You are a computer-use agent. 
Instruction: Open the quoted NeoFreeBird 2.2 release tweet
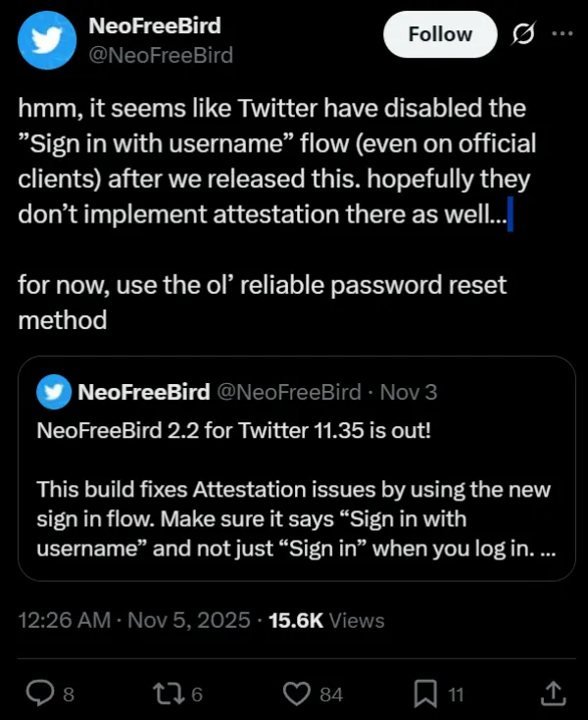pyautogui.click(x=294, y=490)
